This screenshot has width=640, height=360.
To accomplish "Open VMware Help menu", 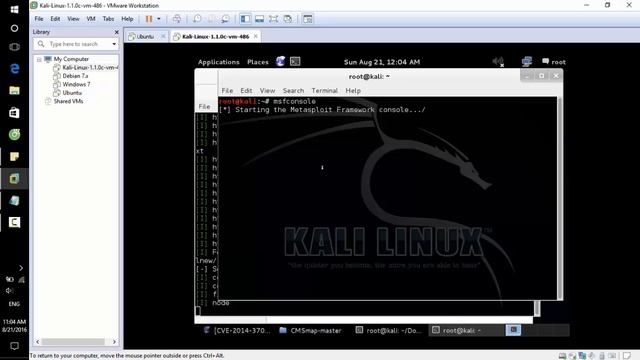I will coord(127,19).
